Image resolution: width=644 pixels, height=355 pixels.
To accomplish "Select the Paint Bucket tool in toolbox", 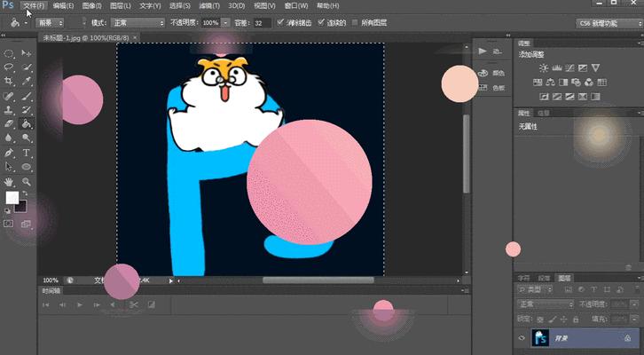I will (x=27, y=123).
